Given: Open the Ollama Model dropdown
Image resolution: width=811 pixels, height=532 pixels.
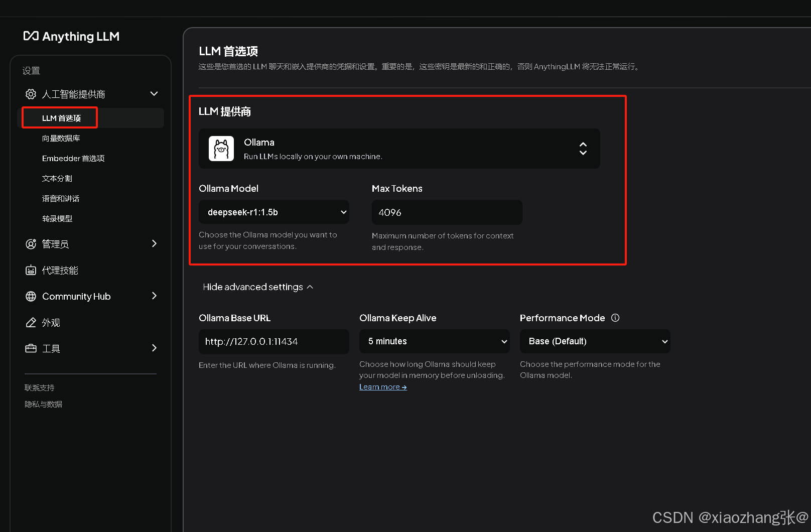Looking at the screenshot, I should click(x=274, y=212).
